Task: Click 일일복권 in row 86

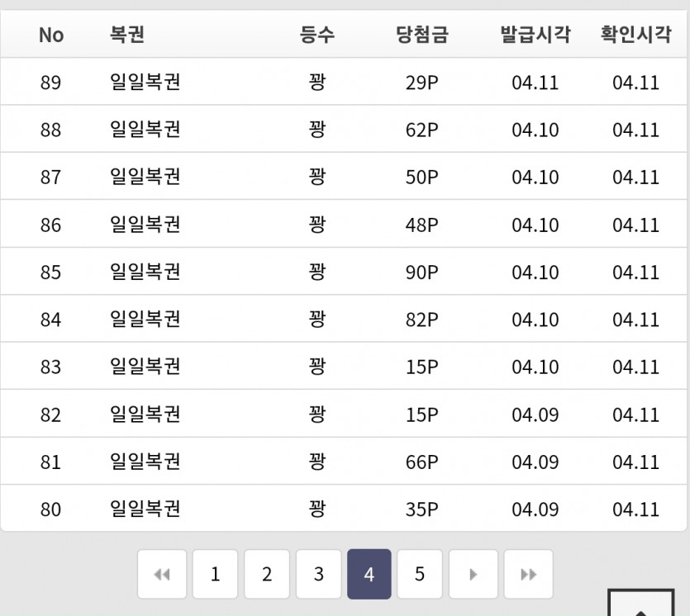Action: pyautogui.click(x=145, y=225)
